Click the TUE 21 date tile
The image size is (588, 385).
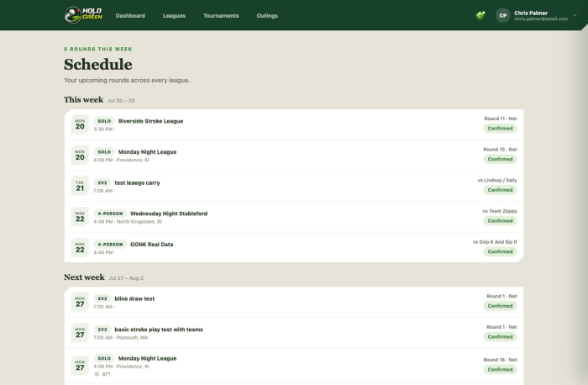click(x=80, y=186)
